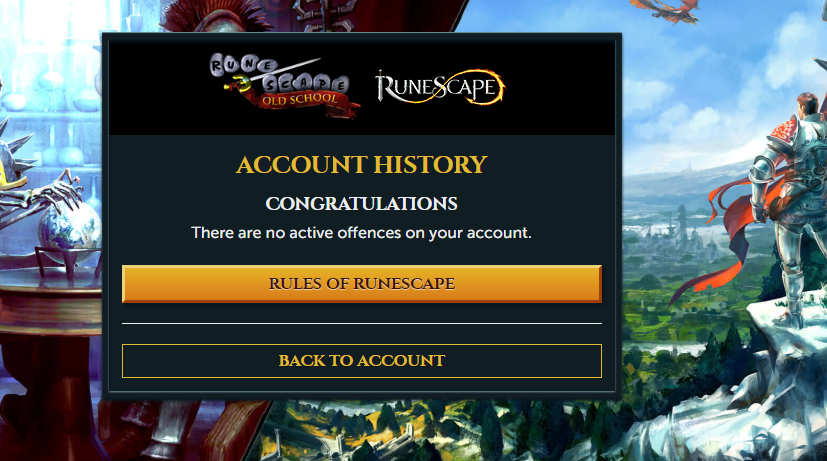The height and width of the screenshot is (461, 827).
Task: Click the Congratulations heading text
Action: 362,204
